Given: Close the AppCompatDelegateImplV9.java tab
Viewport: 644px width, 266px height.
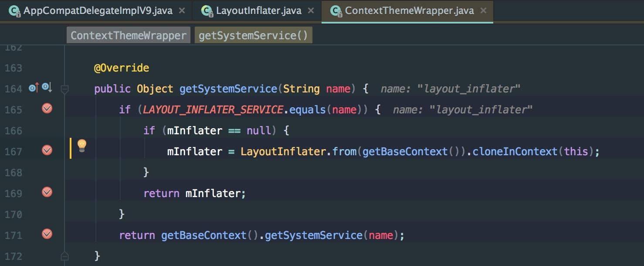Looking at the screenshot, I should click(x=182, y=10).
